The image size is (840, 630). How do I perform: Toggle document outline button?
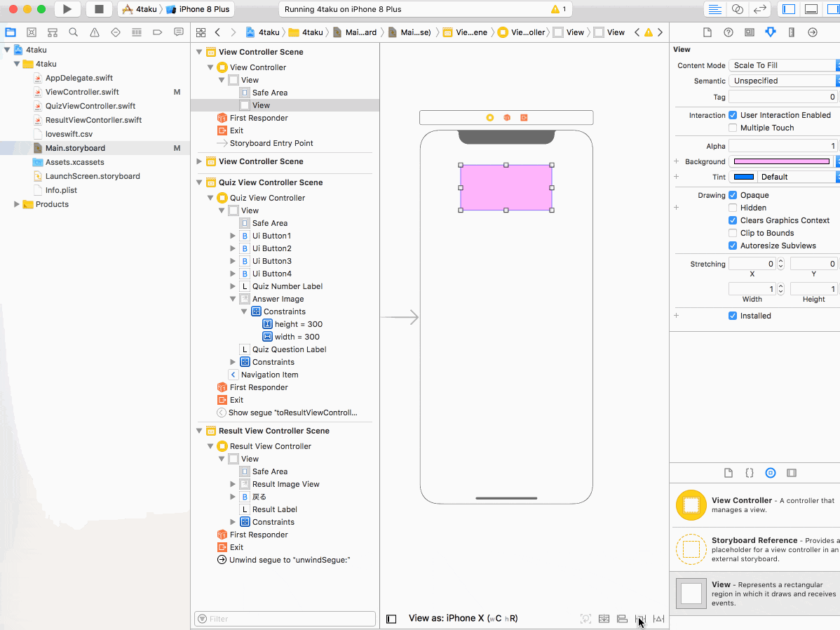392,619
